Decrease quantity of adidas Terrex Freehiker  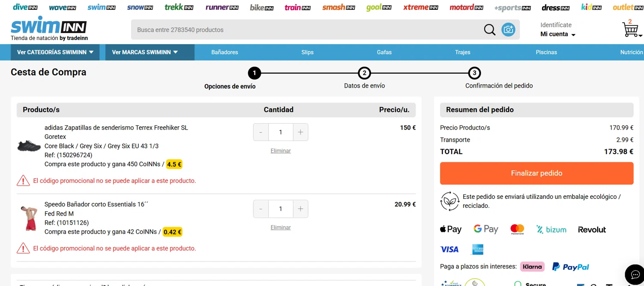point(261,132)
